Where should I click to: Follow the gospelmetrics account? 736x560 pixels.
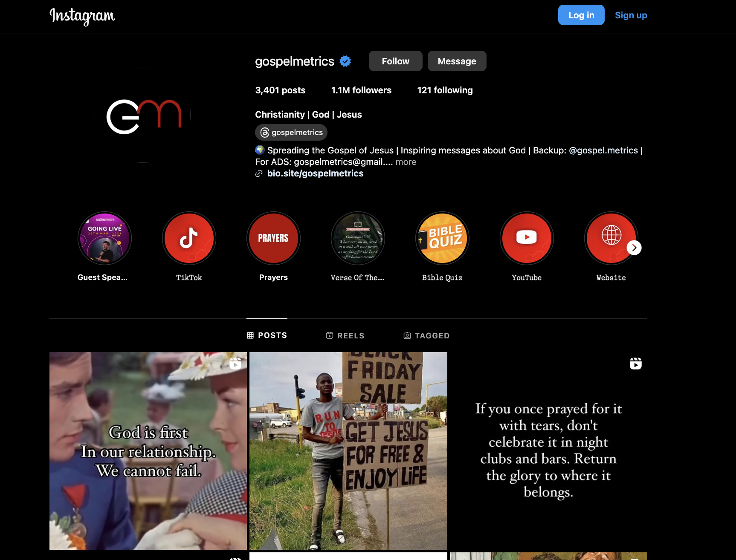click(x=396, y=61)
